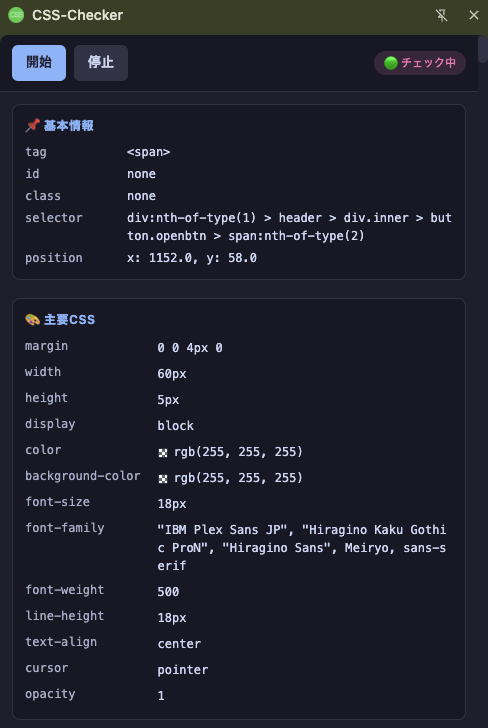
Task: Click the 開始 button
Action: (x=39, y=63)
